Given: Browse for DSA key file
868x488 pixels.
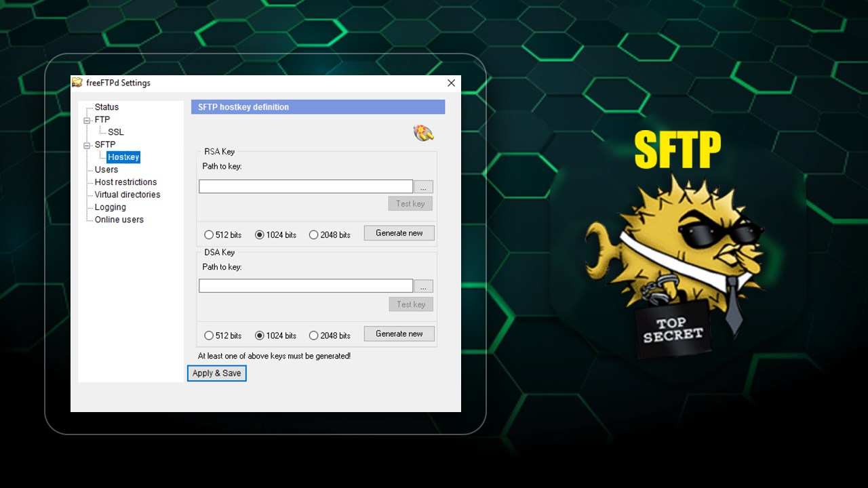Looking at the screenshot, I should (x=423, y=286).
